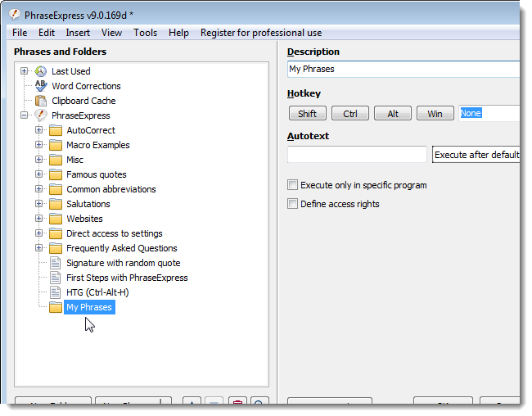
Task: Select the My Phrases folder label
Action: (89, 307)
